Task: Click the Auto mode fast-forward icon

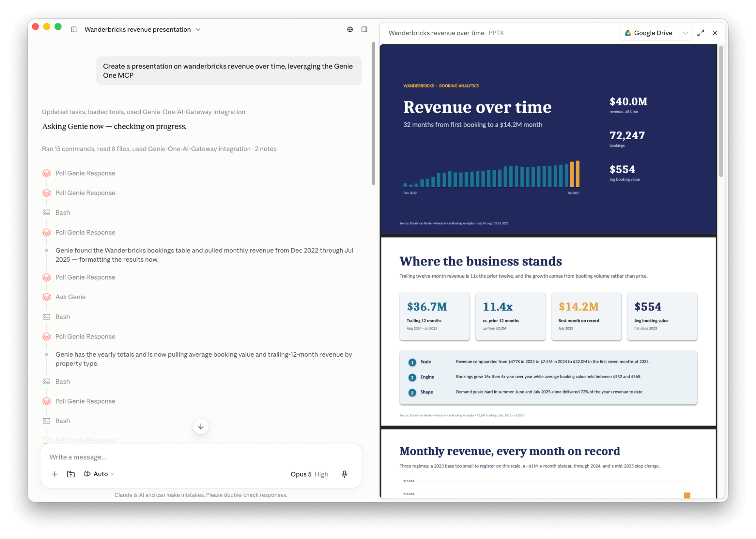Action: 87,474
